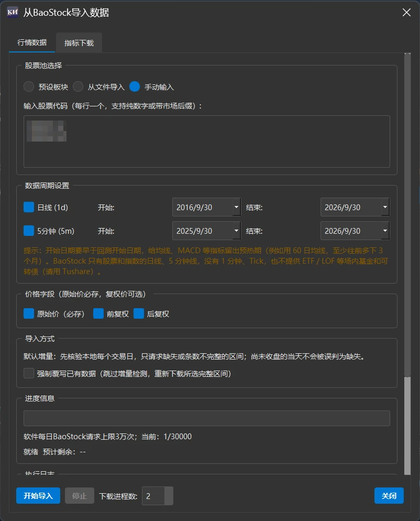The image size is (420, 521).
Task: Switch to the 行情数据 tab
Action: (32, 42)
